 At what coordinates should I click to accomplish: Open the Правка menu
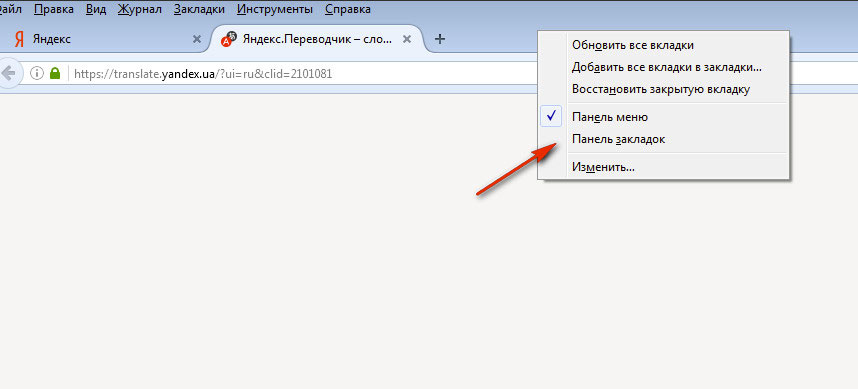tap(54, 9)
